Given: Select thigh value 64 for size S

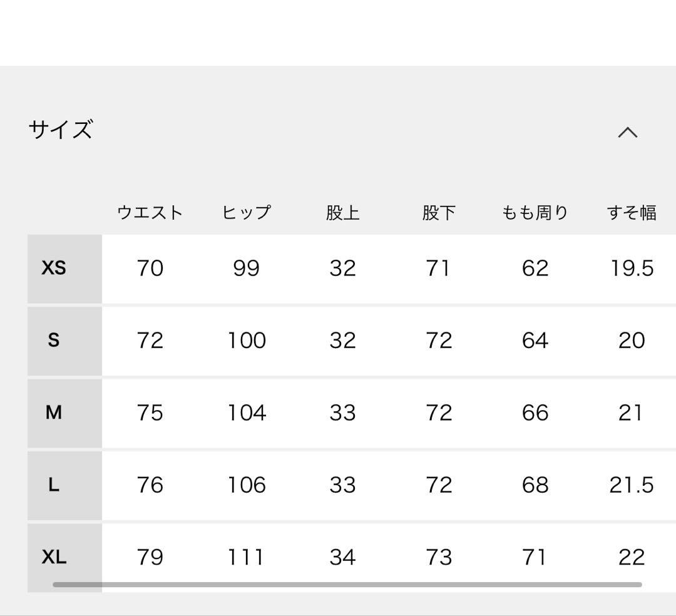Looking at the screenshot, I should tap(535, 340).
